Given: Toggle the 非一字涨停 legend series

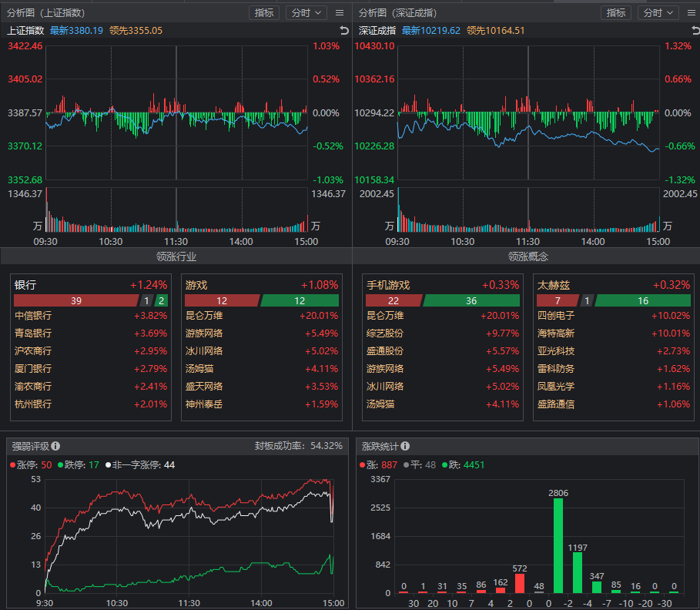Looking at the screenshot, I should click(x=140, y=465).
